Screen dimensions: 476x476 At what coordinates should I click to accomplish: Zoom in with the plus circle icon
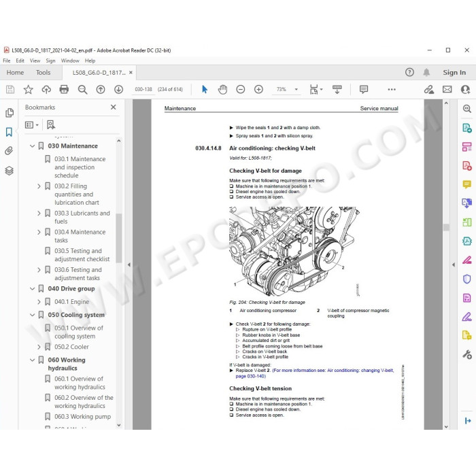click(258, 89)
